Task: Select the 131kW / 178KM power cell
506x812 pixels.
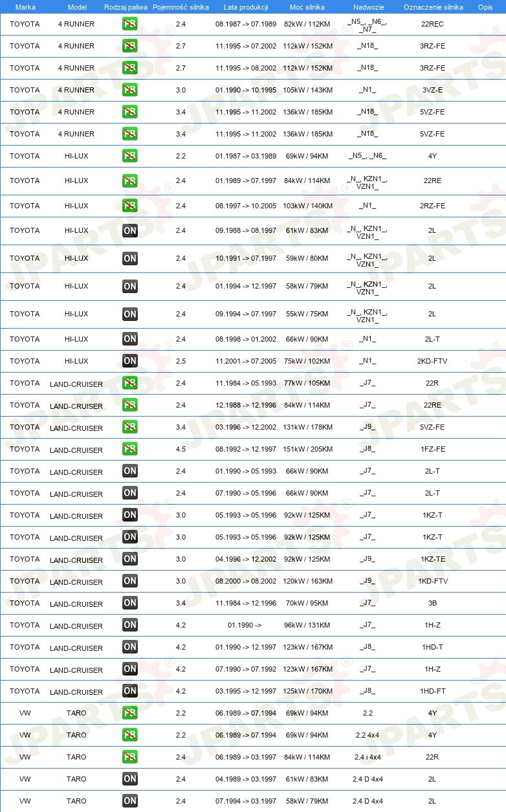Action: 307,427
